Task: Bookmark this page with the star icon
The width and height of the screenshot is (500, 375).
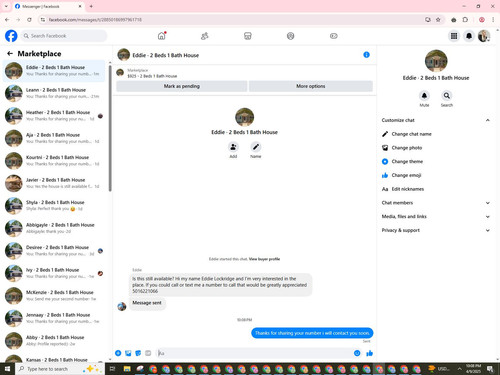Action: point(438,20)
